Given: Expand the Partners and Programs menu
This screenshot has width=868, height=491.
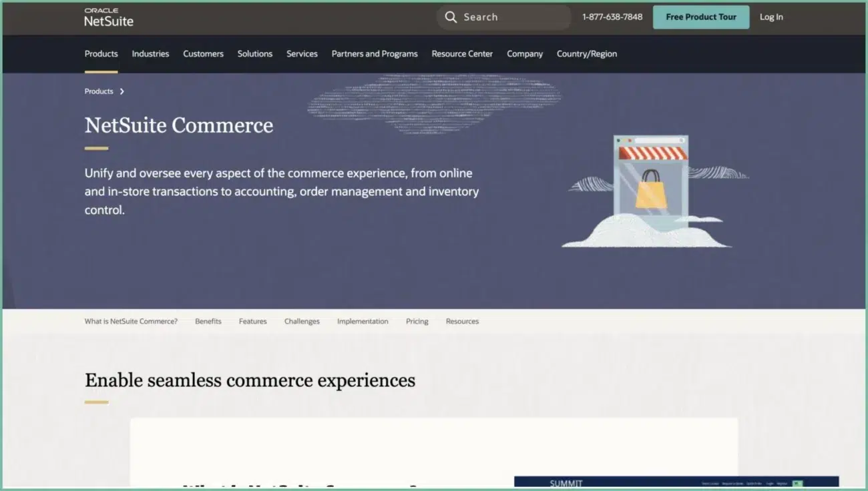Looking at the screenshot, I should (375, 54).
